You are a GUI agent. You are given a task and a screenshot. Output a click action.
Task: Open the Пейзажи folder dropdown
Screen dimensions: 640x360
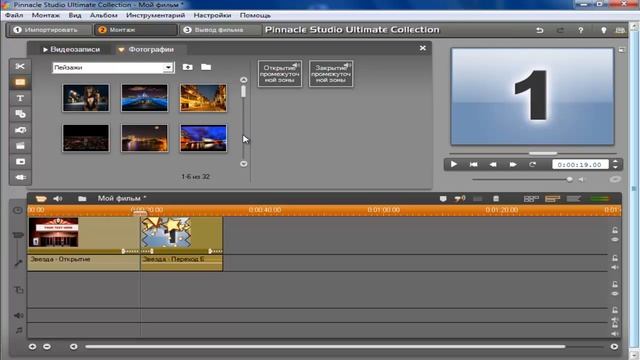click(168, 68)
